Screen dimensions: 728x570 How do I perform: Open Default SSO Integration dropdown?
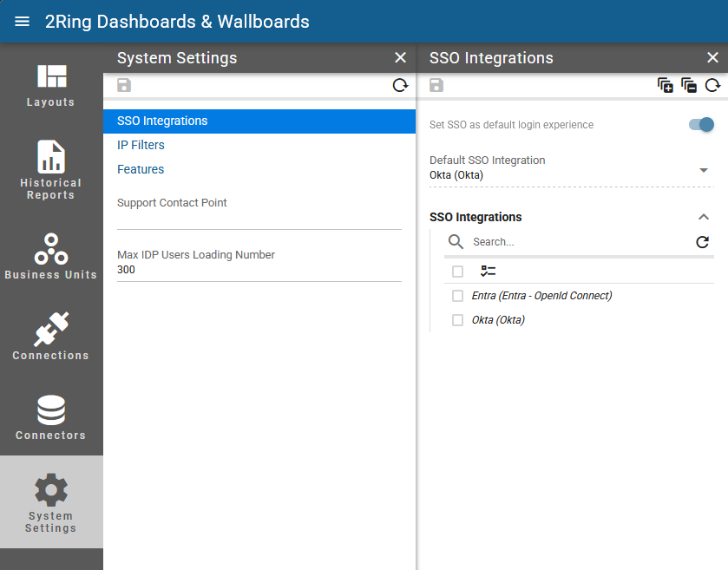click(x=572, y=170)
